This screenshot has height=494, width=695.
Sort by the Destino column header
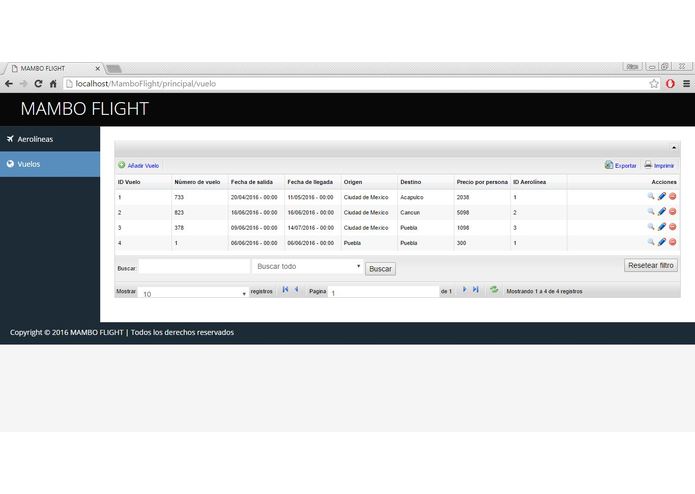410,182
